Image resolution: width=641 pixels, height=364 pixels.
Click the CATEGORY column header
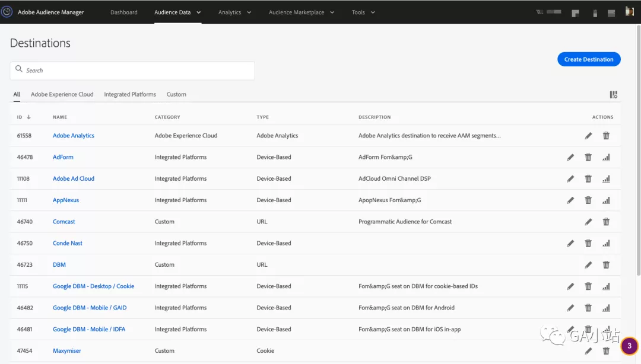(x=167, y=117)
